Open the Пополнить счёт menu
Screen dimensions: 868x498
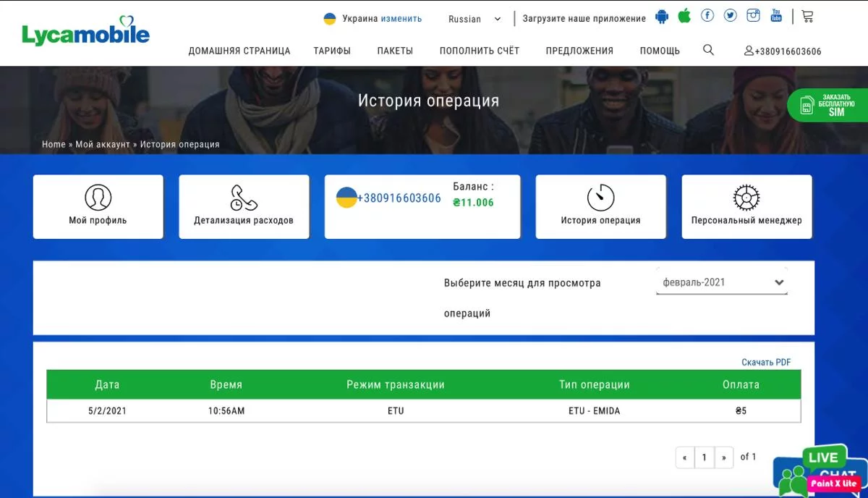480,51
